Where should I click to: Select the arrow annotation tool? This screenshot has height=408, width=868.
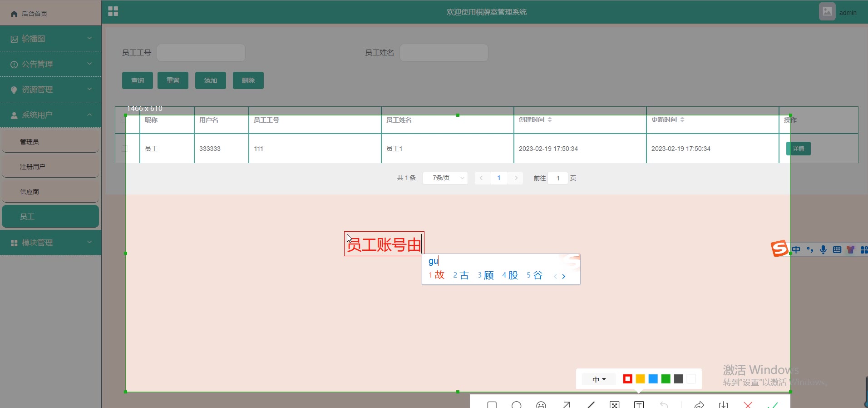click(566, 404)
